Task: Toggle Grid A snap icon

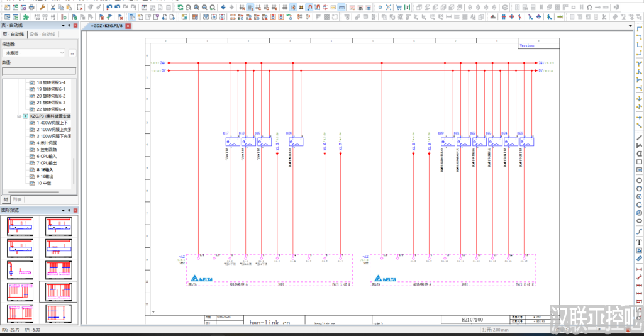Action: [x=242, y=8]
